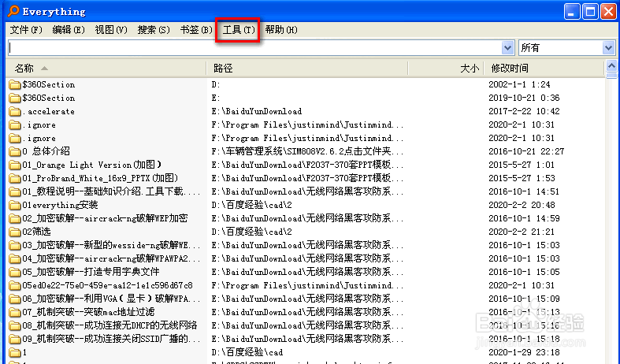Screen dimensions: 620x364
Task: Expand the search history dropdown arrow
Action: (507, 48)
